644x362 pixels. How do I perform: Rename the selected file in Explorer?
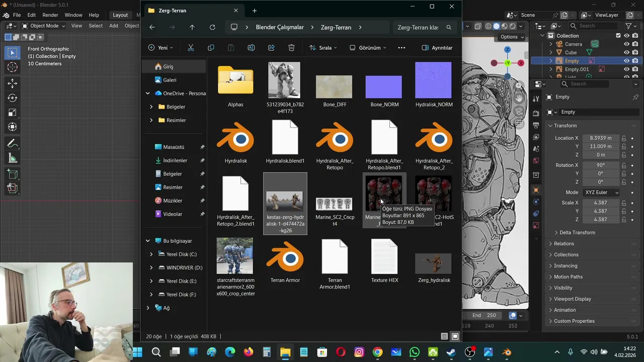coord(251,48)
